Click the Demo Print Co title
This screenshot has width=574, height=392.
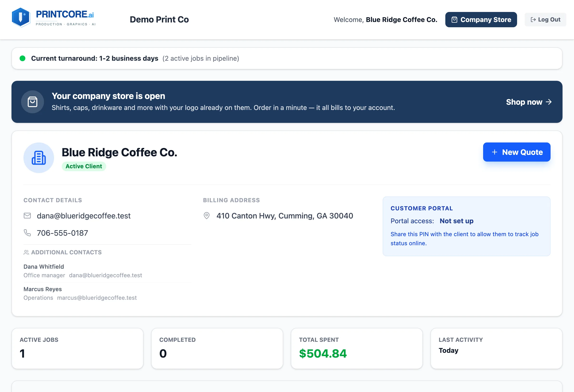click(159, 20)
